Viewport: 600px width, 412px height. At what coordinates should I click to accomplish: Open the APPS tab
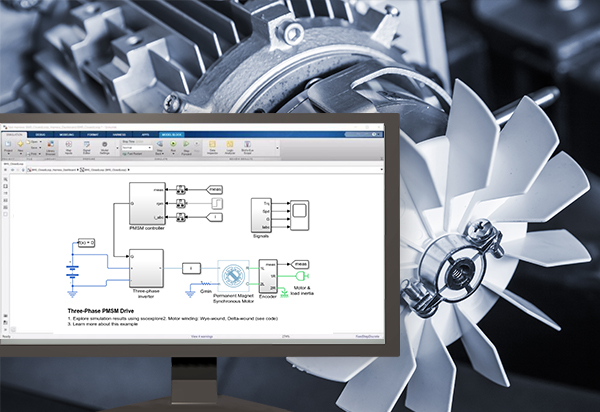click(x=145, y=133)
